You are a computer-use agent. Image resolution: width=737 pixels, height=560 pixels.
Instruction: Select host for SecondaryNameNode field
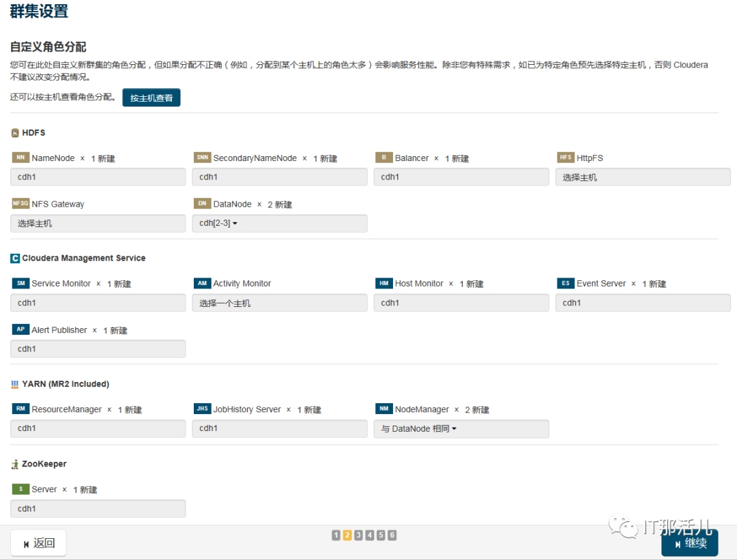[x=280, y=177]
